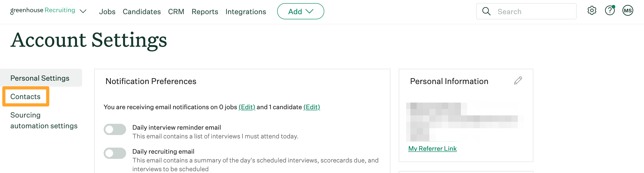The image size is (644, 173).
Task: Open the settings gear icon
Action: (x=591, y=11)
